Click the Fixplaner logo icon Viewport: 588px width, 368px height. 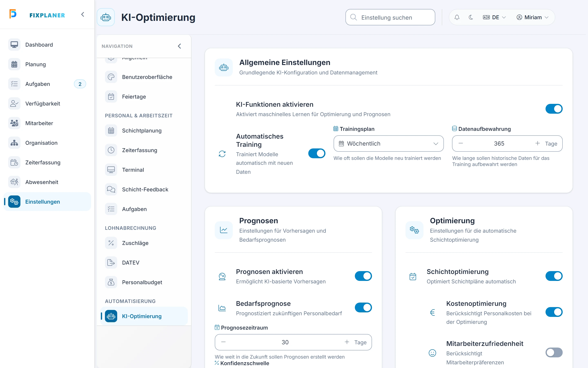[x=13, y=14]
